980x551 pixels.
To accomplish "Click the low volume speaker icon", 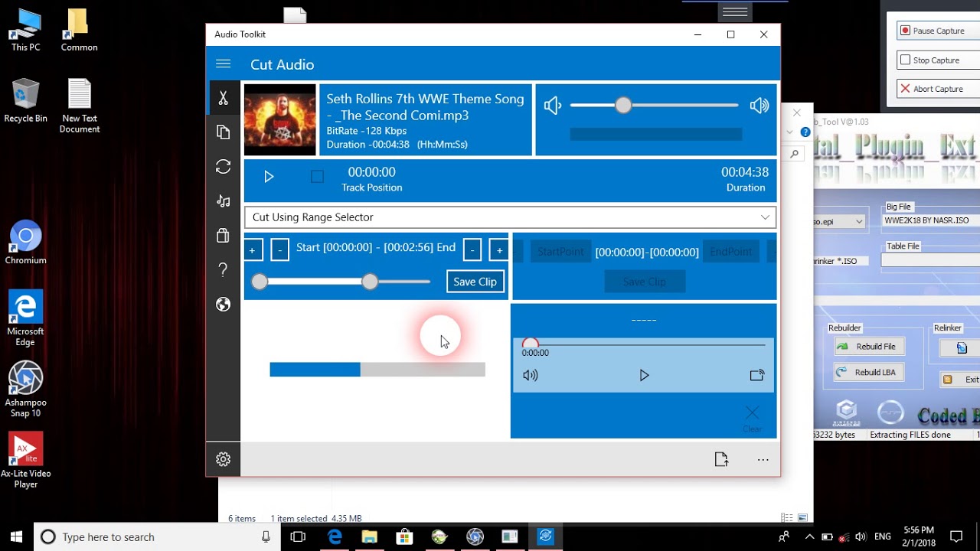I will click(x=552, y=106).
